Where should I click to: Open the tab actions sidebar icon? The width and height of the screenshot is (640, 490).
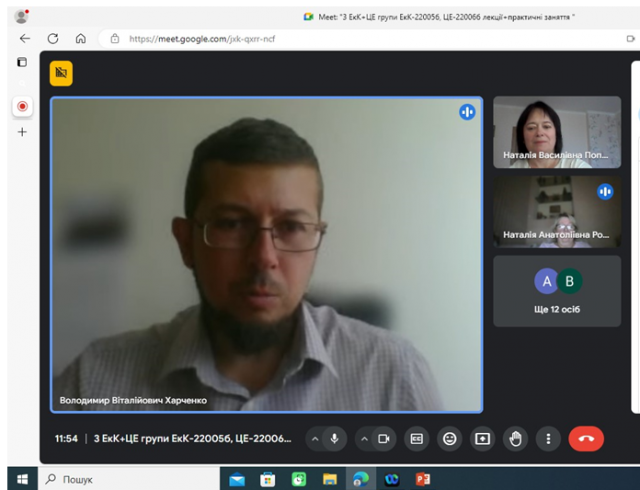coord(22,62)
